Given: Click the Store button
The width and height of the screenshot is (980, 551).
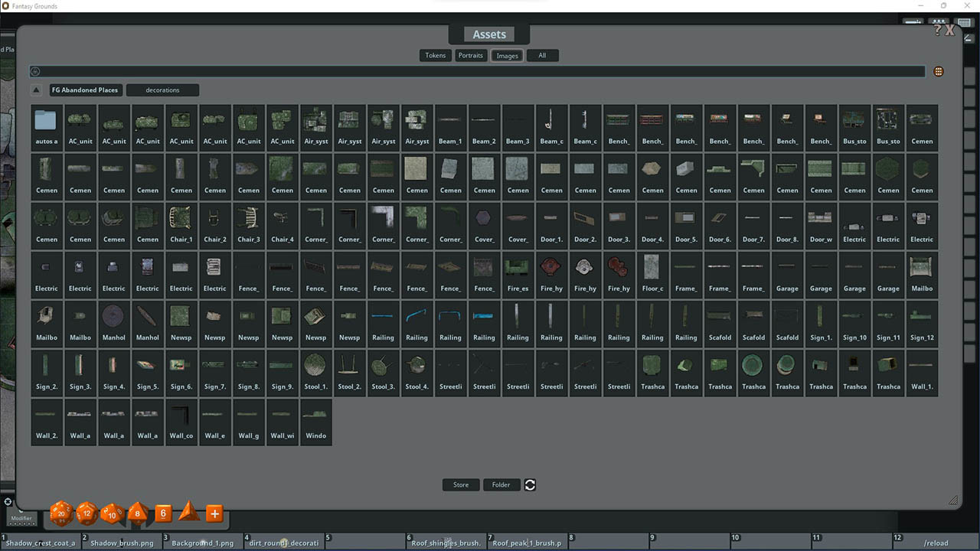Looking at the screenshot, I should click(460, 484).
